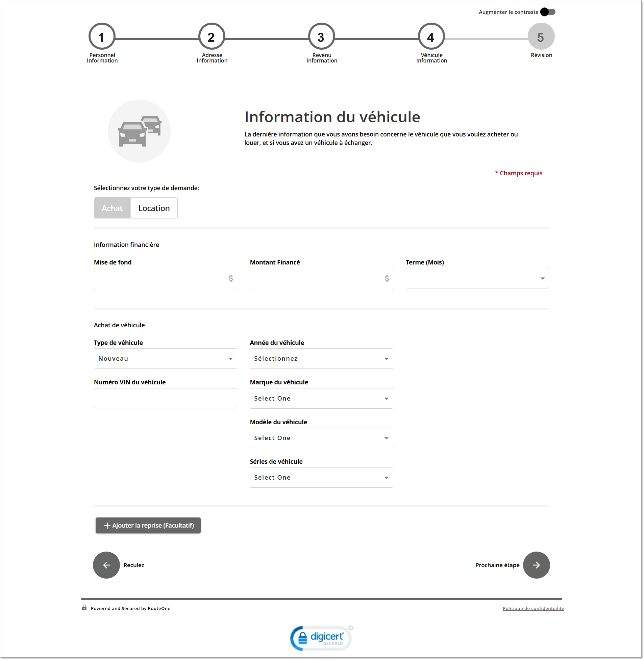Go to step 2 Adresse Information circle
The image size is (644, 660).
point(212,37)
